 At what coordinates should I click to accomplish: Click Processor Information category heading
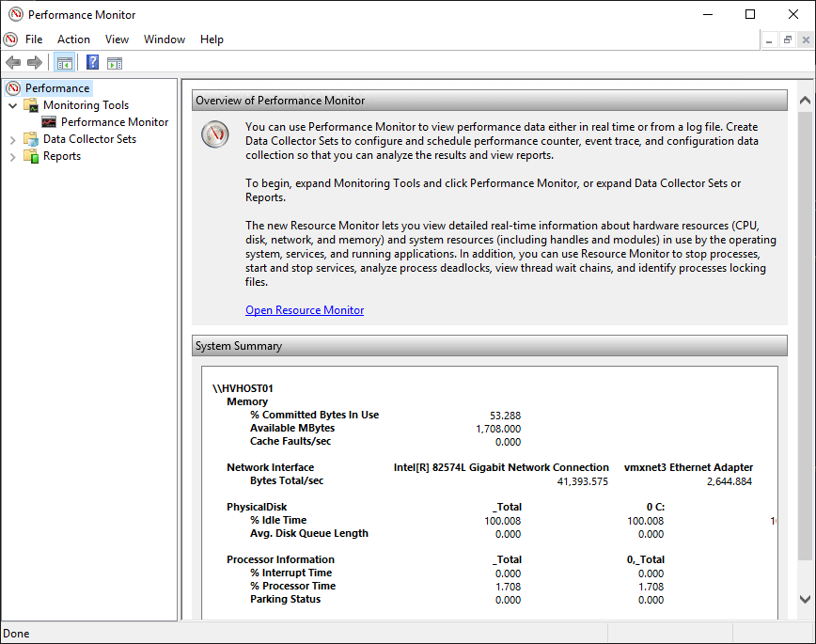[x=280, y=559]
